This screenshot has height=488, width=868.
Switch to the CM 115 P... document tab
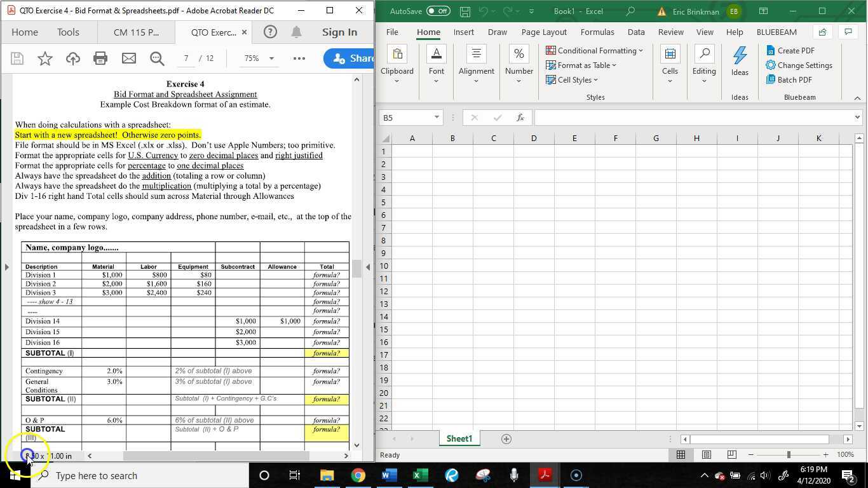(136, 32)
